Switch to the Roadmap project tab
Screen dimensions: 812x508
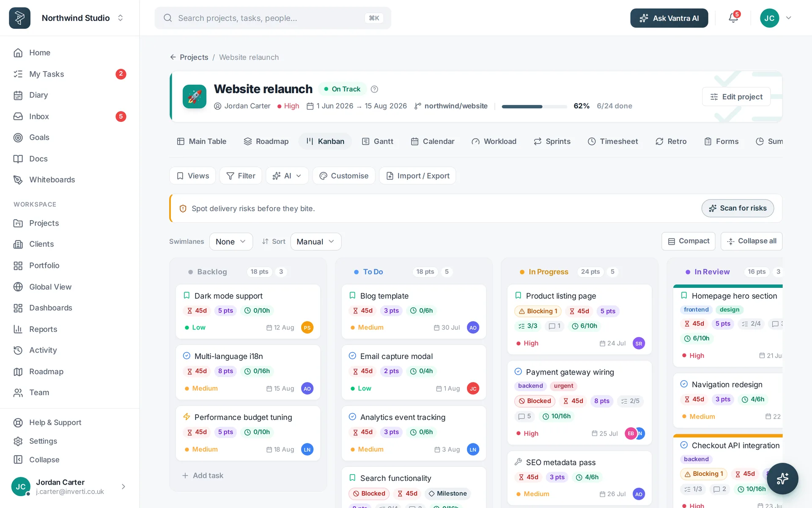pos(266,141)
